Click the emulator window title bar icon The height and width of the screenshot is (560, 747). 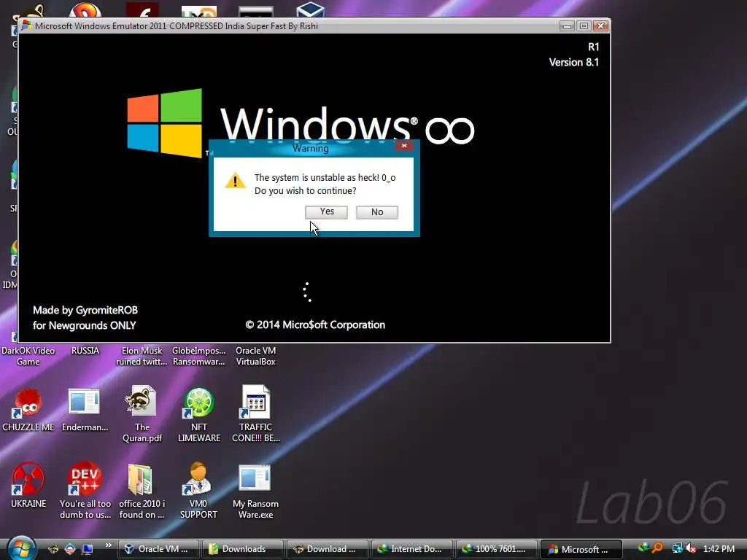[x=26, y=26]
